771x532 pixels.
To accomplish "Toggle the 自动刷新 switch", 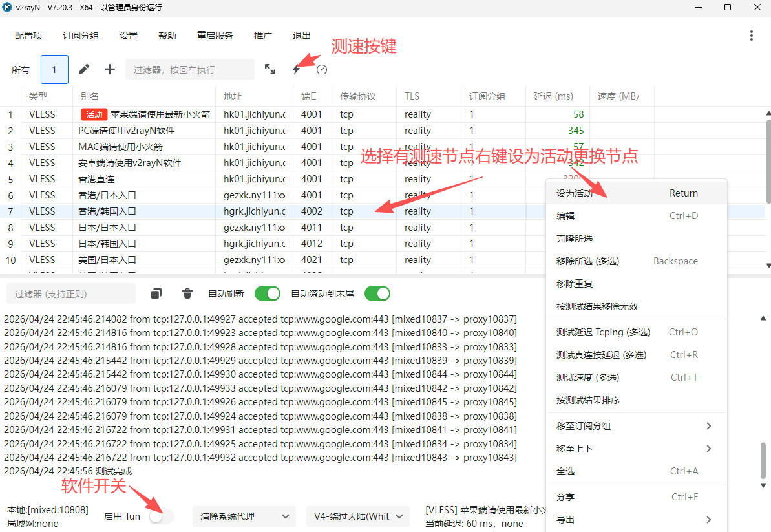I will pyautogui.click(x=268, y=293).
